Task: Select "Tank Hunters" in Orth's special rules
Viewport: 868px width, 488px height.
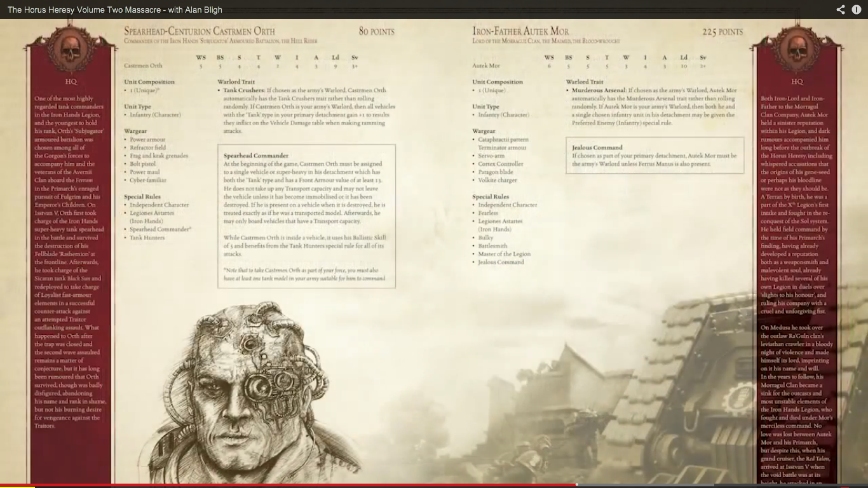Action: pos(147,238)
